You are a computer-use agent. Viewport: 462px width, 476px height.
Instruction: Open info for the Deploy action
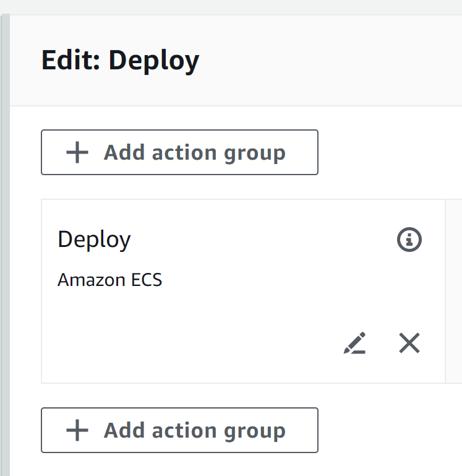[x=409, y=240]
